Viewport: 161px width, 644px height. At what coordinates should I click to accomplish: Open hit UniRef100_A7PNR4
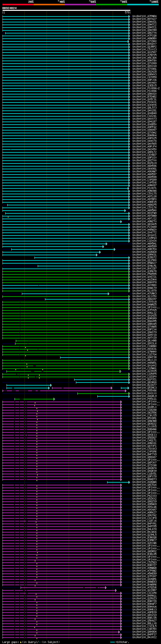[x=144, y=16]
